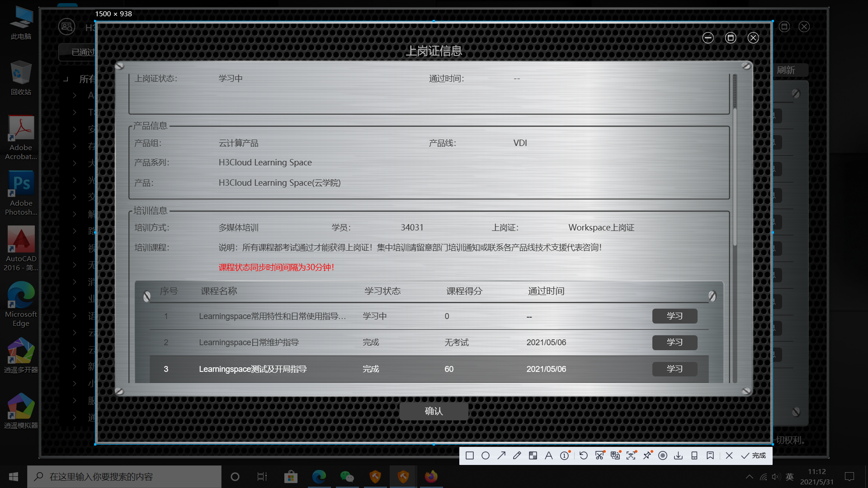Click the undo icon in screenshot toolbar
This screenshot has width=868, height=488.
tap(584, 455)
